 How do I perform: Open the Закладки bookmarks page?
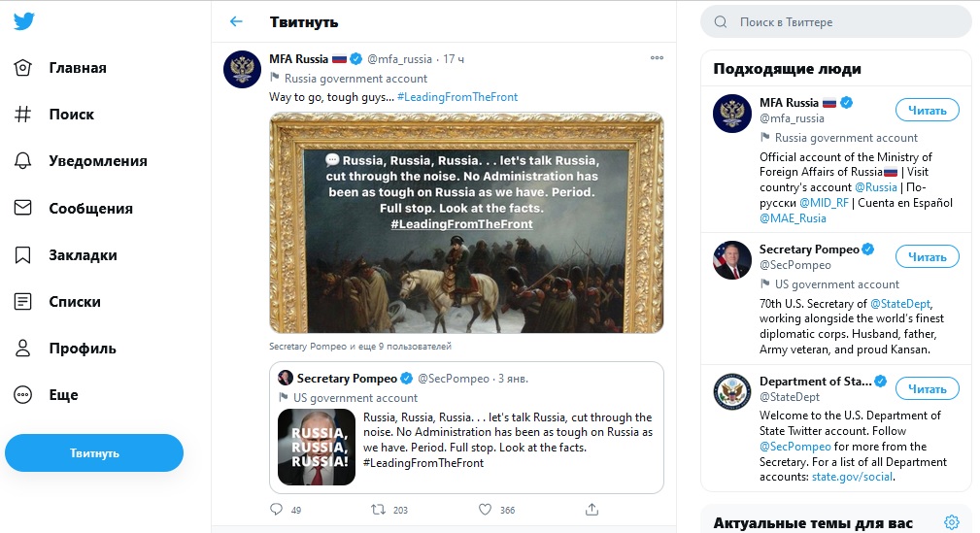[x=82, y=255]
